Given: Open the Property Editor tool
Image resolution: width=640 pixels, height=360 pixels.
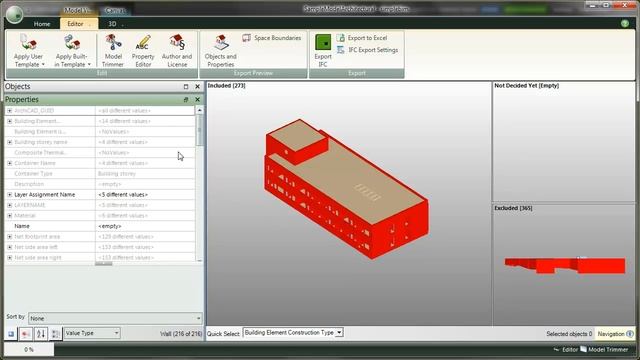Looking at the screenshot, I should tap(143, 51).
